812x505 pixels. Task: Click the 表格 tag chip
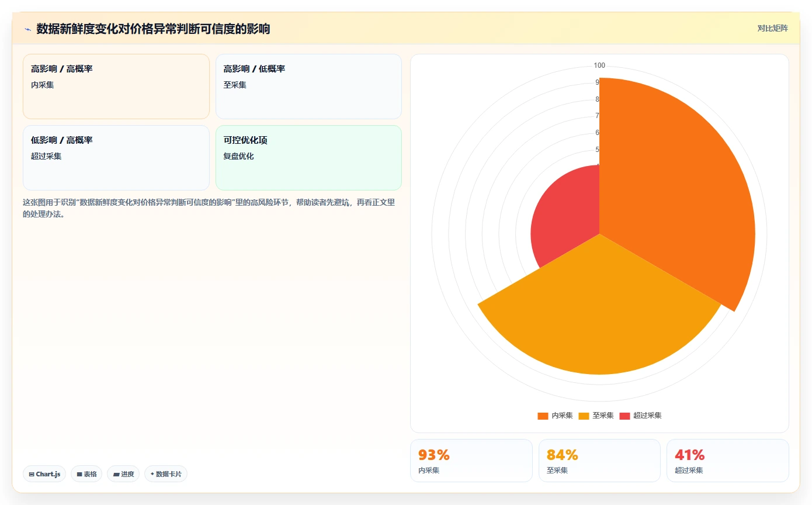coord(86,474)
